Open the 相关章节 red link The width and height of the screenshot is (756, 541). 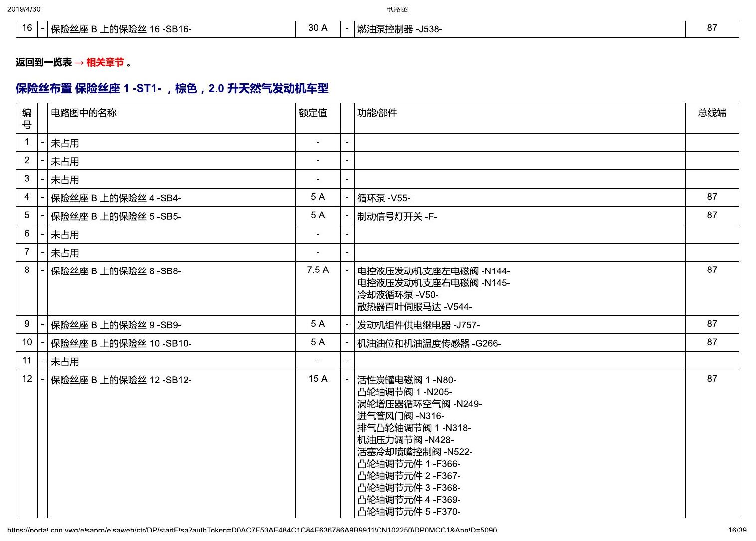[105, 62]
